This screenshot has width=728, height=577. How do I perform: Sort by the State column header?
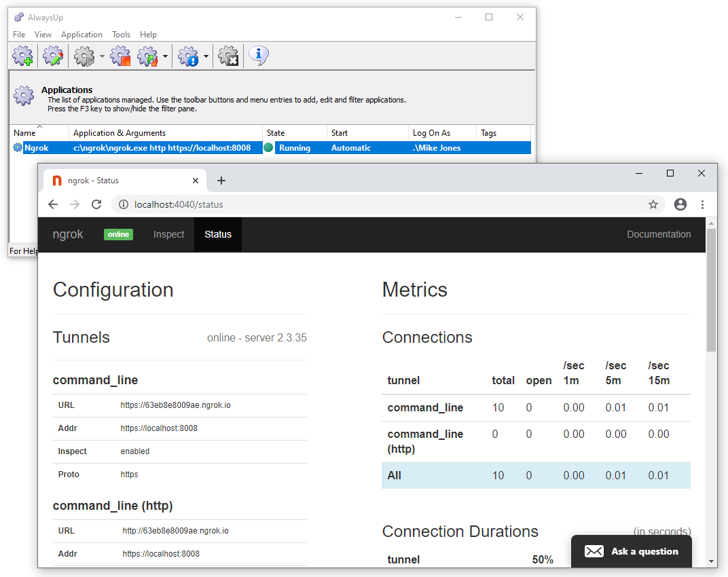[x=294, y=133]
